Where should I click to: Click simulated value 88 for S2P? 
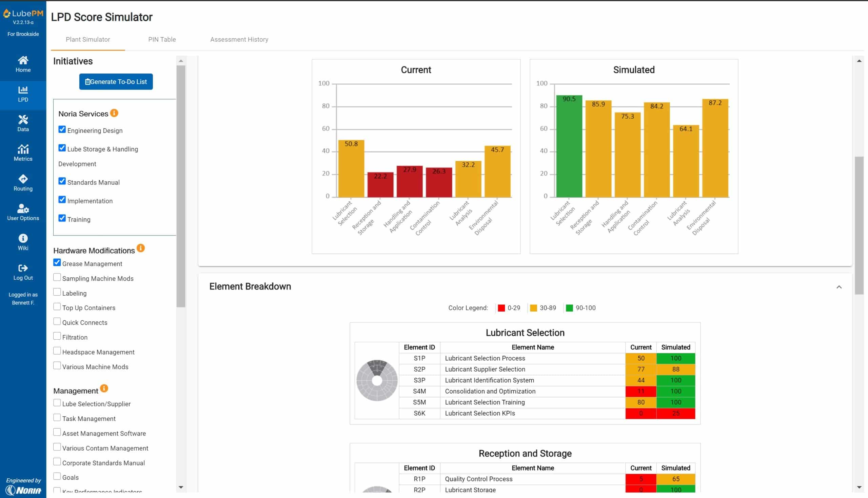click(675, 370)
